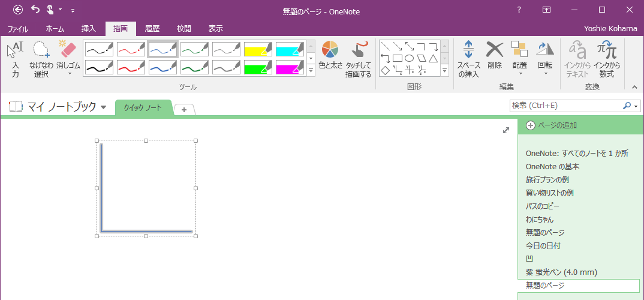Click the search magnifier icon

coord(627,106)
